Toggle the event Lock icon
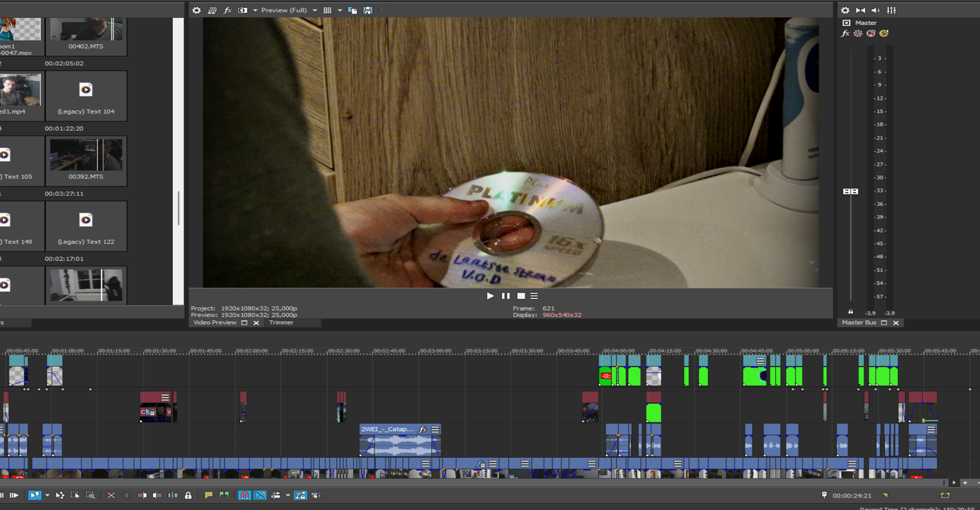Screen dimensions: 980x510 [188, 495]
